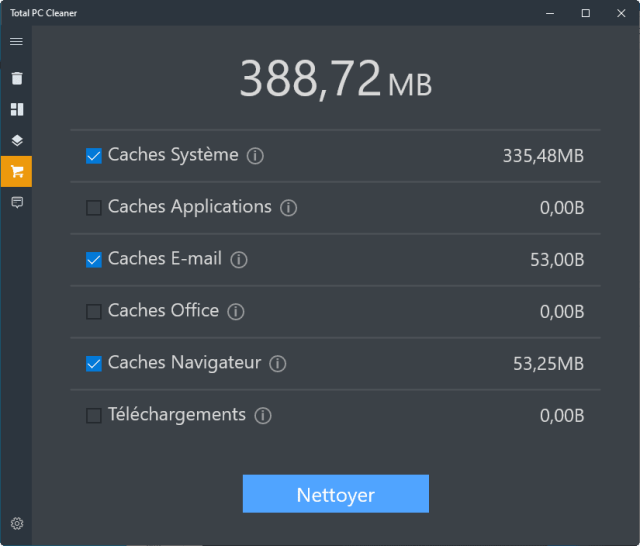Show info for Caches Navigateur
Screen dimensions: 640x546
click(x=278, y=364)
